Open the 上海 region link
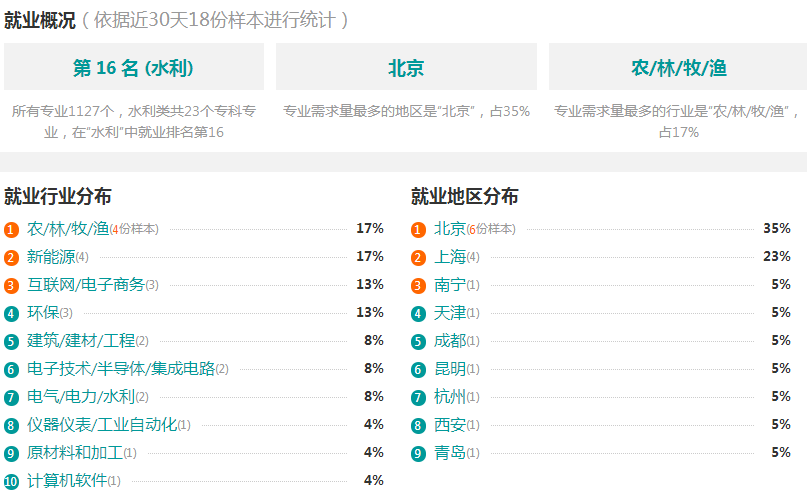This screenshot has width=807, height=499. [450, 257]
